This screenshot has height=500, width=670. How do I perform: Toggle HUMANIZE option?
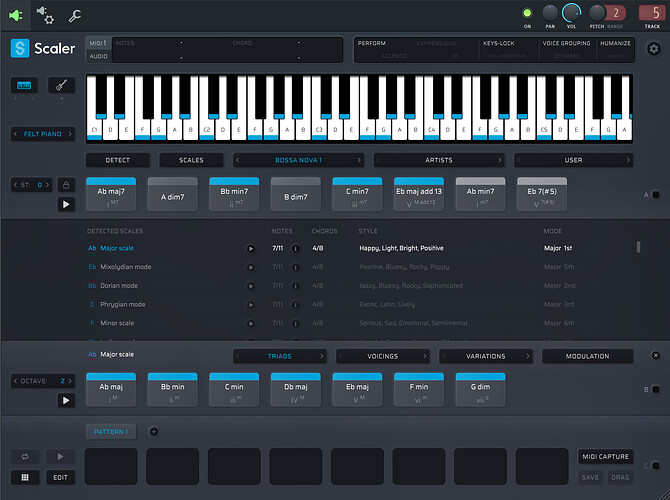click(615, 44)
